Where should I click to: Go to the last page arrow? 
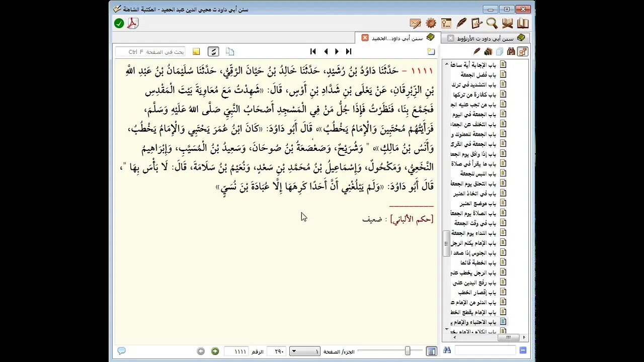point(349,51)
